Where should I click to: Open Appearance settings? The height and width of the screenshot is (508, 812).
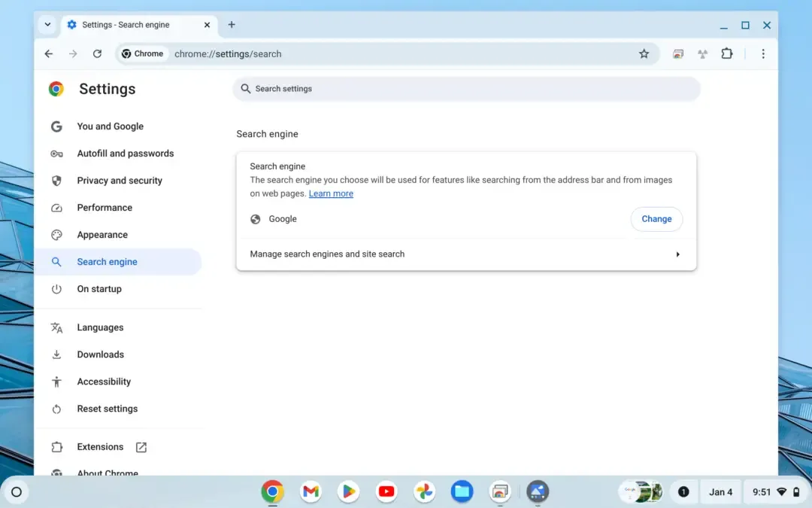click(118, 235)
